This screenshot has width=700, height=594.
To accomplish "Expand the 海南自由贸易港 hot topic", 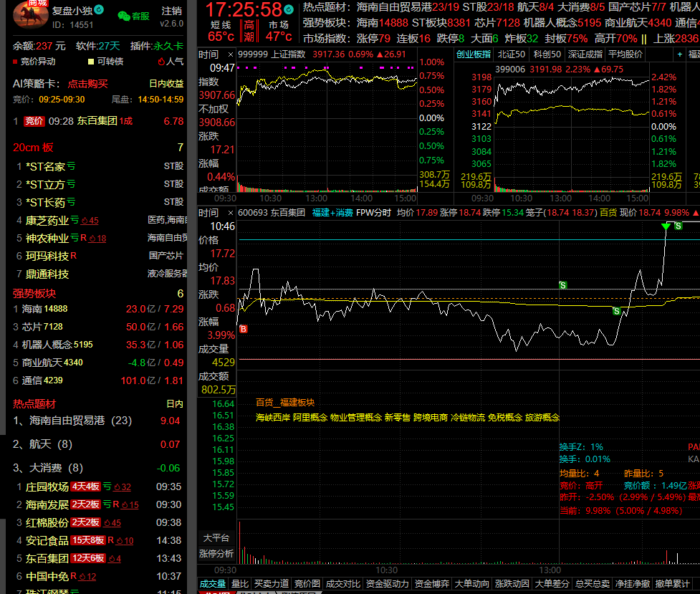I will coord(72,421).
